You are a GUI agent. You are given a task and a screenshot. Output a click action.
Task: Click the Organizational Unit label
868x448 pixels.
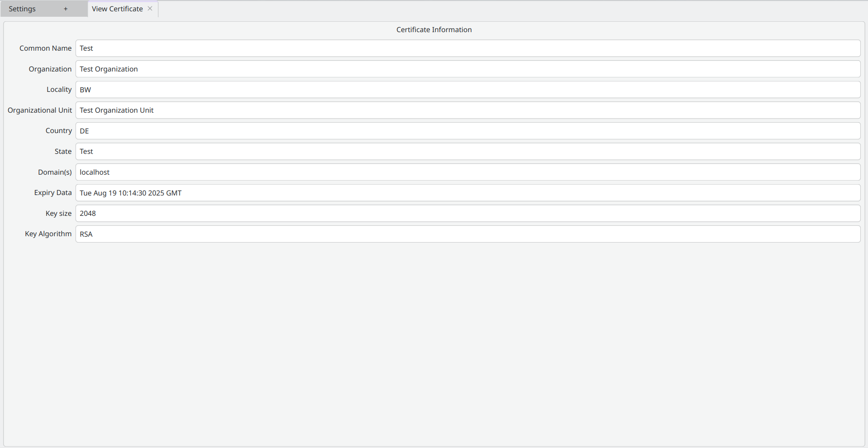[x=40, y=110]
